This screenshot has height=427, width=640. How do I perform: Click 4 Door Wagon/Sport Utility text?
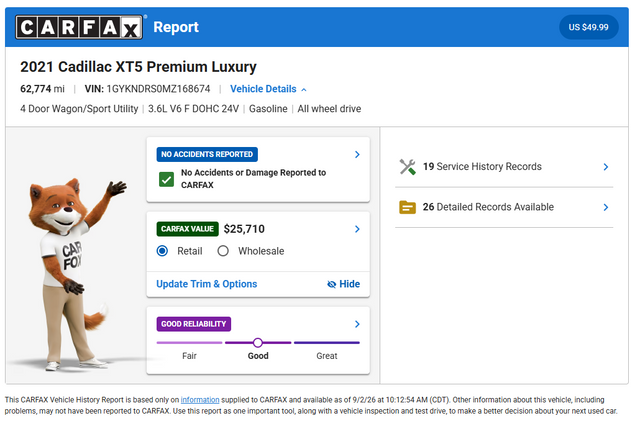click(x=79, y=109)
